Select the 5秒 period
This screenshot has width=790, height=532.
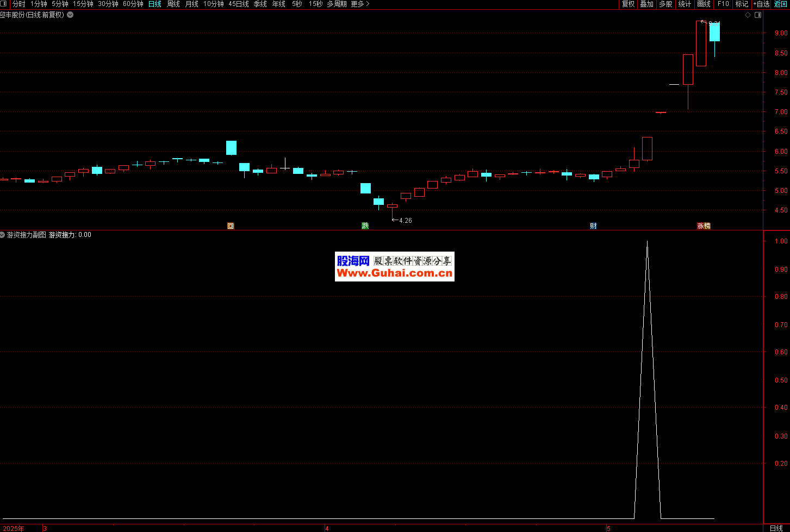(x=297, y=4)
